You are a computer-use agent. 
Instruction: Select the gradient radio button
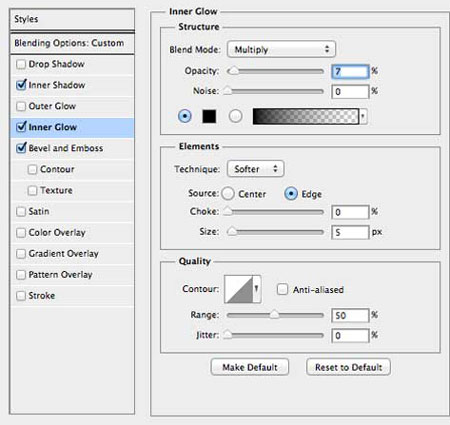pos(235,116)
